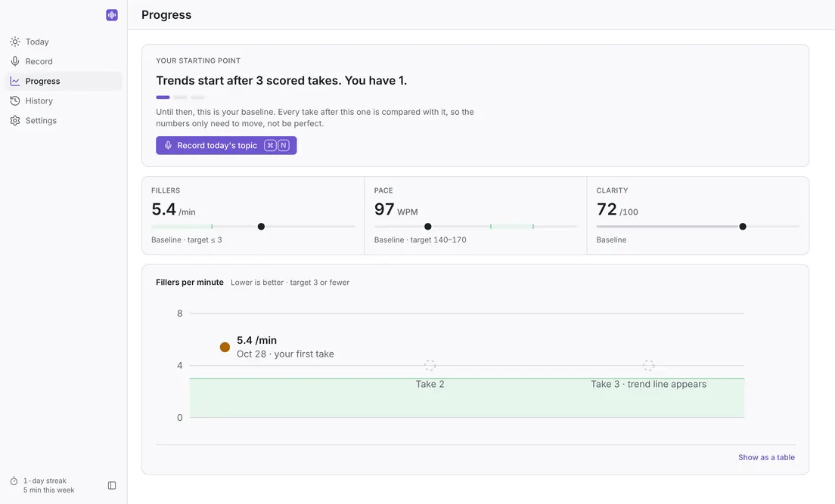Click the chart y-axis label 0
This screenshot has height=504, width=835.
(x=180, y=418)
